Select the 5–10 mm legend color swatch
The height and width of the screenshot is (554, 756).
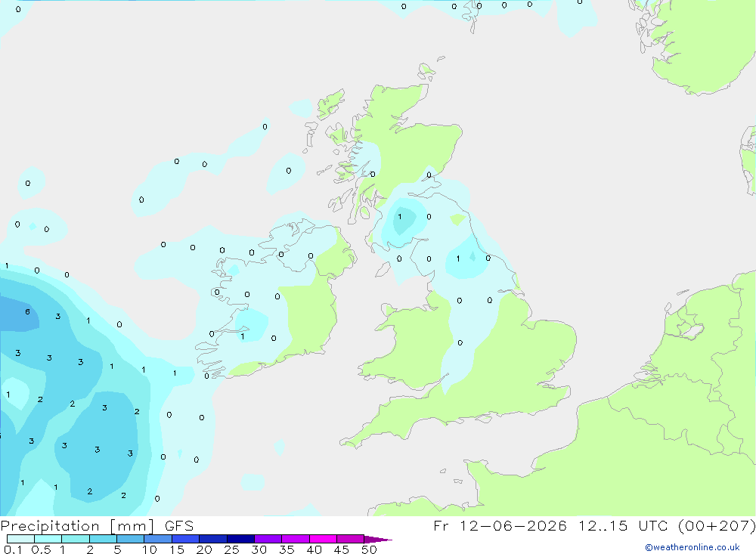pyautogui.click(x=131, y=539)
